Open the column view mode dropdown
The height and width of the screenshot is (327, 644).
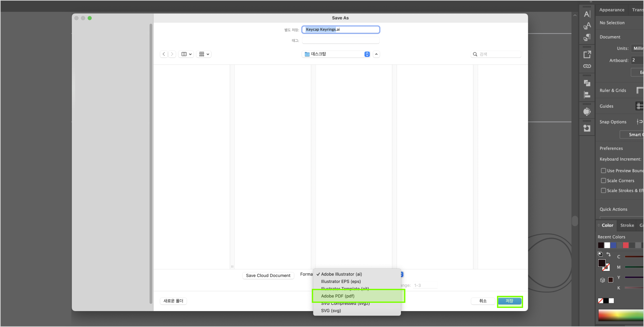tap(186, 54)
